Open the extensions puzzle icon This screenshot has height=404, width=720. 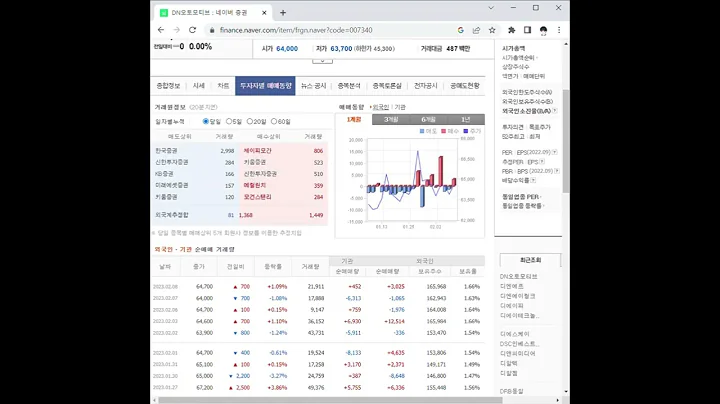[512, 30]
